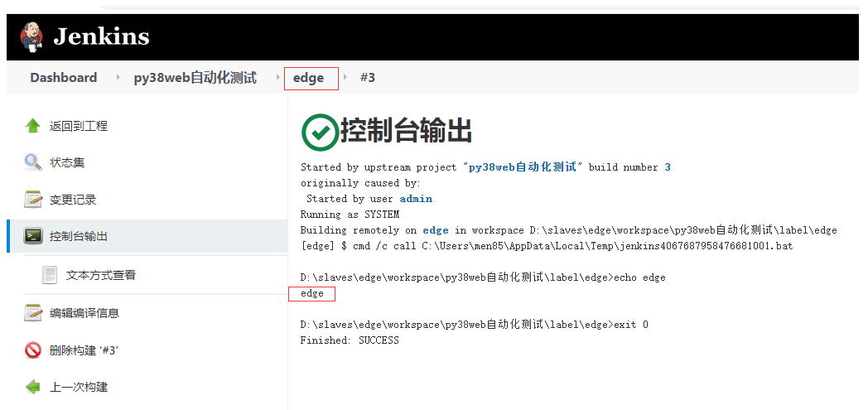Screen dimensions: 868x410
Task: Click the red delete build icon
Action: point(33,350)
